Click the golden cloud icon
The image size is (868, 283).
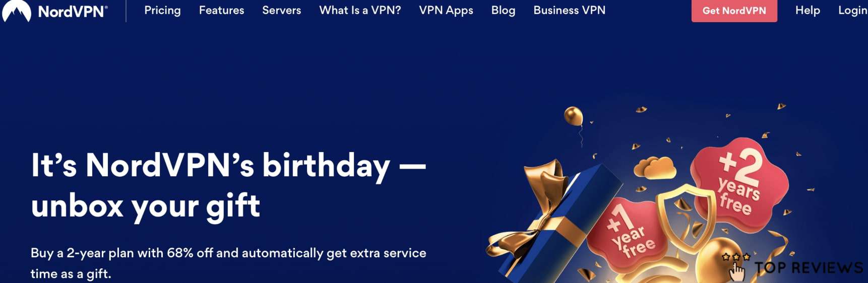coord(655,168)
